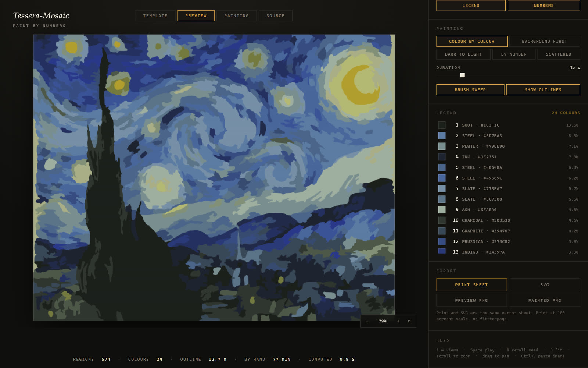Click the Tessera-Mosaic app title
The width and height of the screenshot is (588, 368).
tap(41, 15)
